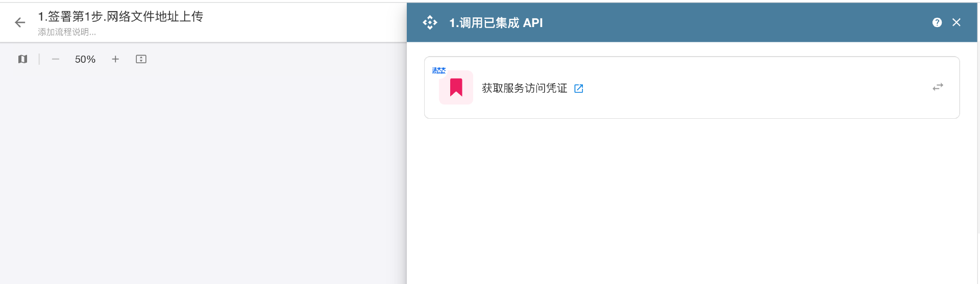Open help via the question mark icon
Viewport: 980px width, 284px height.
[937, 22]
